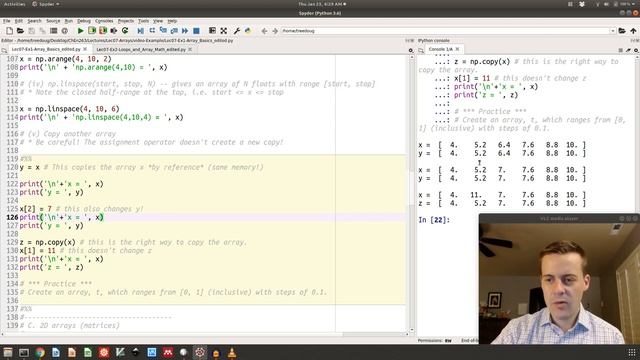The height and width of the screenshot is (360, 640).
Task: Open the View menu
Action: coord(158,21)
